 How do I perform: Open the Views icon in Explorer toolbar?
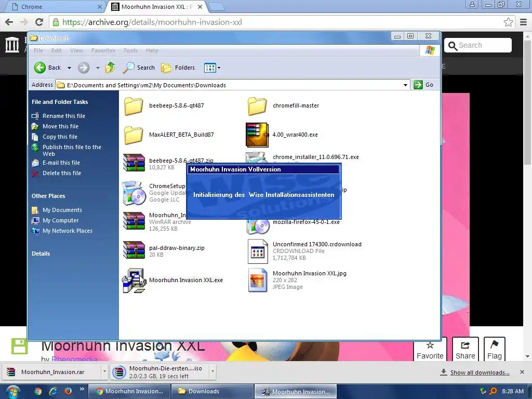[x=210, y=68]
